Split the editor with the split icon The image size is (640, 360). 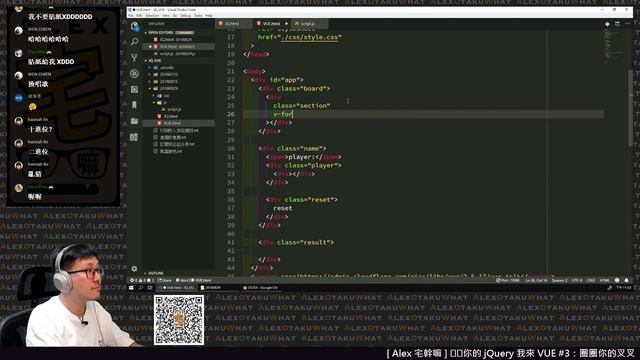pos(617,24)
